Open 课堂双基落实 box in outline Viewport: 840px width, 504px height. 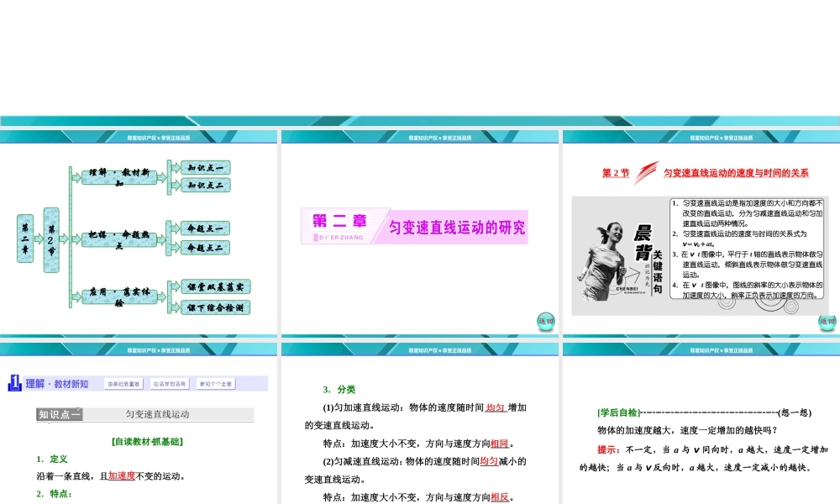pyautogui.click(x=216, y=287)
